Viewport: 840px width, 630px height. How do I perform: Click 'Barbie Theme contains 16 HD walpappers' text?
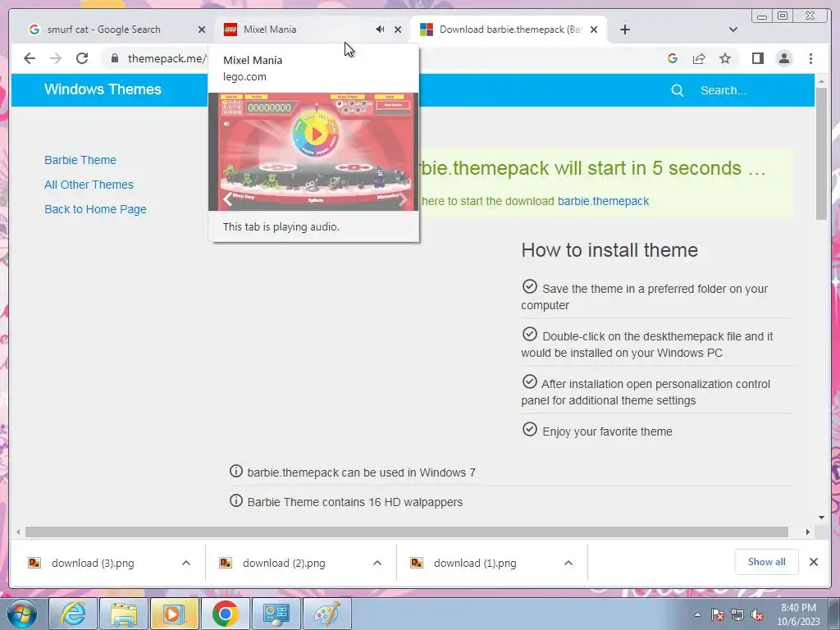coord(355,503)
